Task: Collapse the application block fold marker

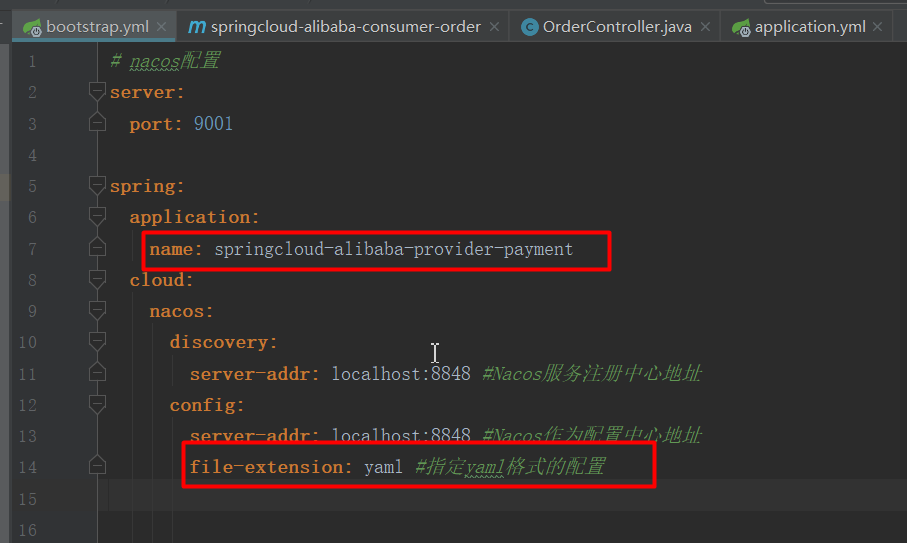Action: [x=97, y=217]
